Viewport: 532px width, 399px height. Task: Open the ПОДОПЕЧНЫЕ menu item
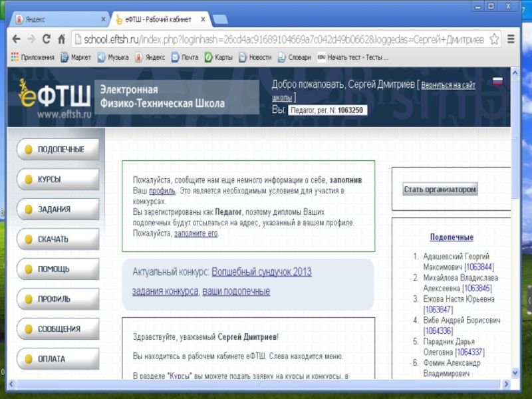pos(58,149)
